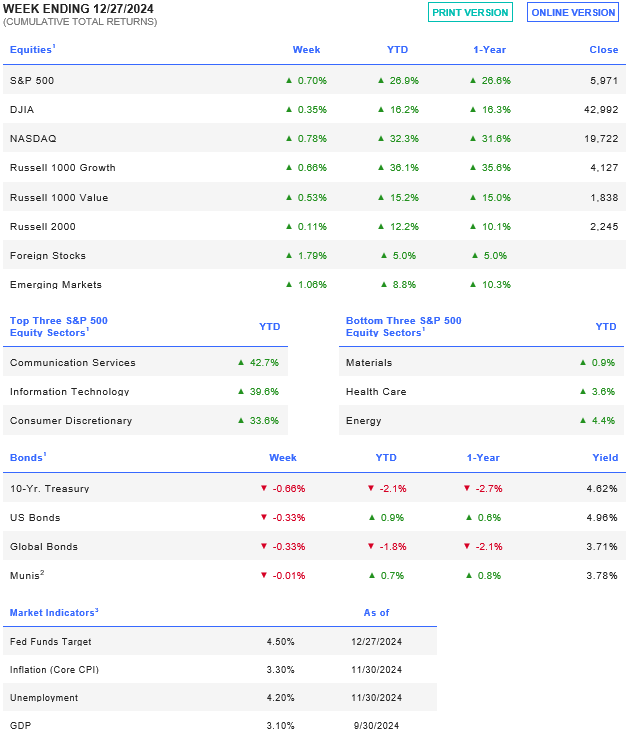The width and height of the screenshot is (632, 737).
Task: Select the Fed Funds Target label
Action: point(51,642)
